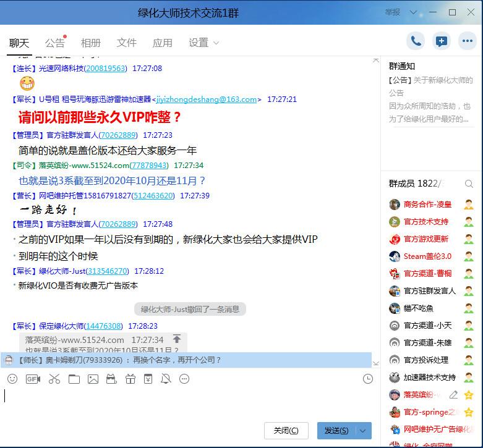Click the gift box icon
This screenshot has width=483, height=448.
[x=130, y=379]
